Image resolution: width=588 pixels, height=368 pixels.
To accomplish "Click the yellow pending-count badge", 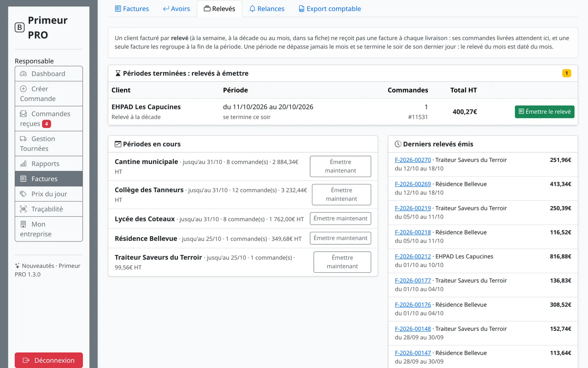I will click(x=567, y=73).
